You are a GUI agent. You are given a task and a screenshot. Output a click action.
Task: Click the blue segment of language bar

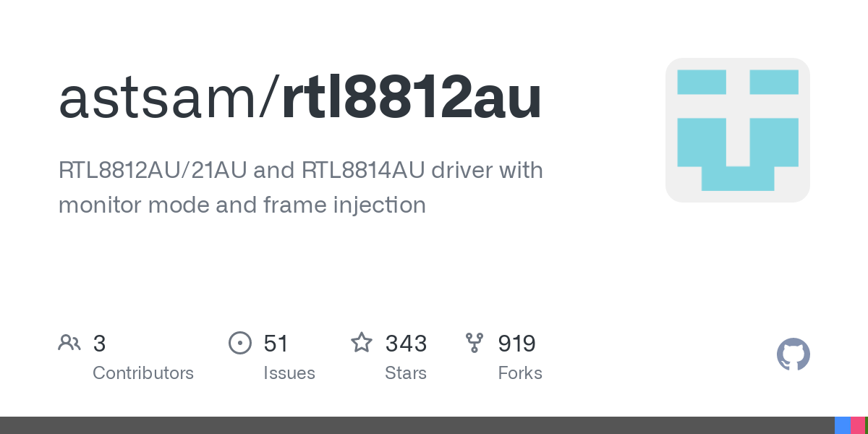pyautogui.click(x=843, y=425)
